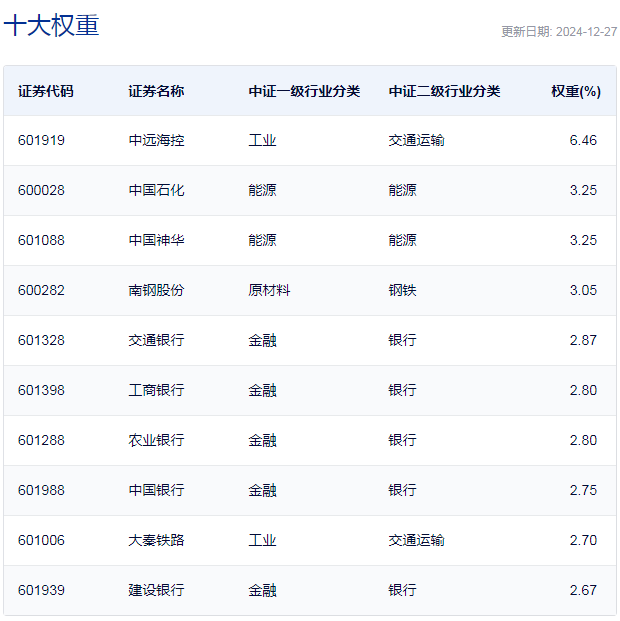Select the 中国石化 name cell
620x621 pixels.
156,190
